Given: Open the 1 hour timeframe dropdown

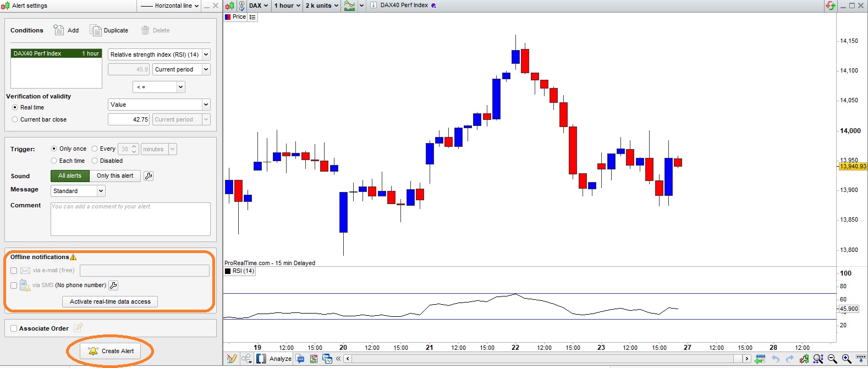Looking at the screenshot, I should [288, 6].
